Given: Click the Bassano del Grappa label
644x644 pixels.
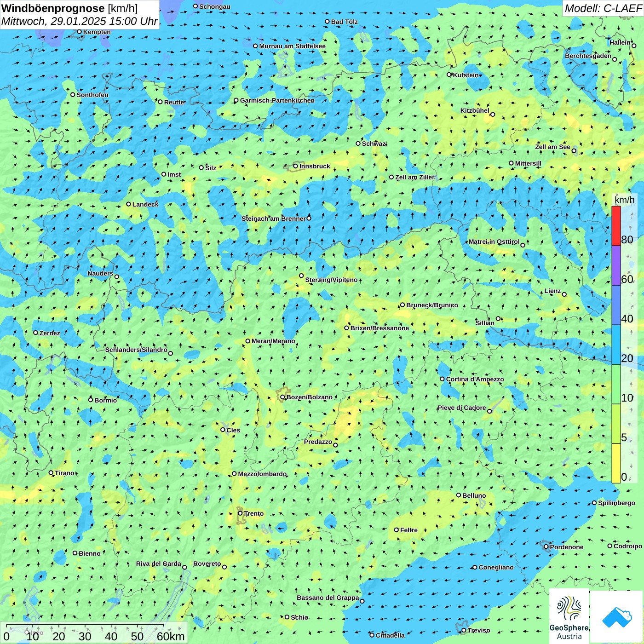Looking at the screenshot, I should coord(328,598).
